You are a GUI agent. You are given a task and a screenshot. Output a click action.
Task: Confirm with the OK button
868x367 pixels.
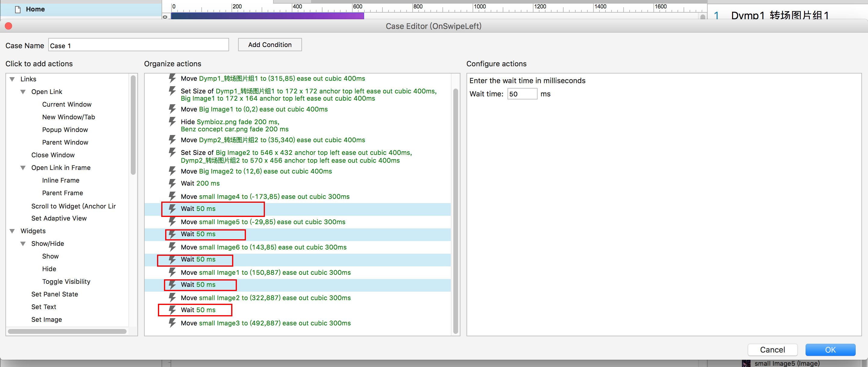coord(830,350)
